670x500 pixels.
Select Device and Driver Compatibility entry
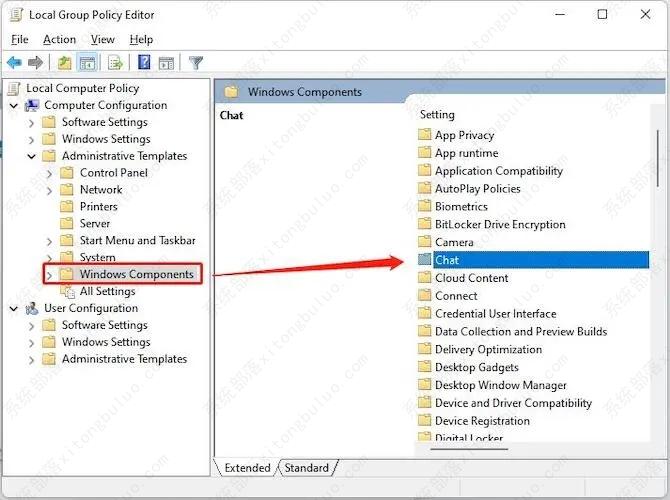point(513,403)
